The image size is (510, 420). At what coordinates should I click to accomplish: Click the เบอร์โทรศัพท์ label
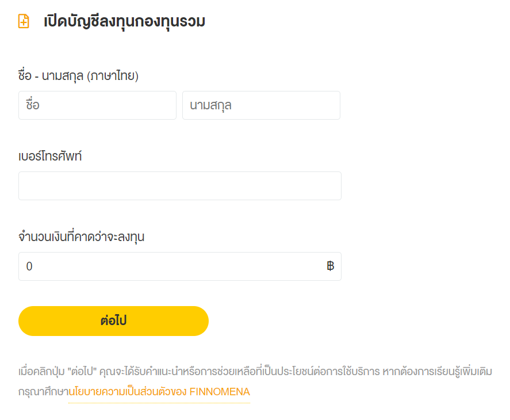(50, 156)
